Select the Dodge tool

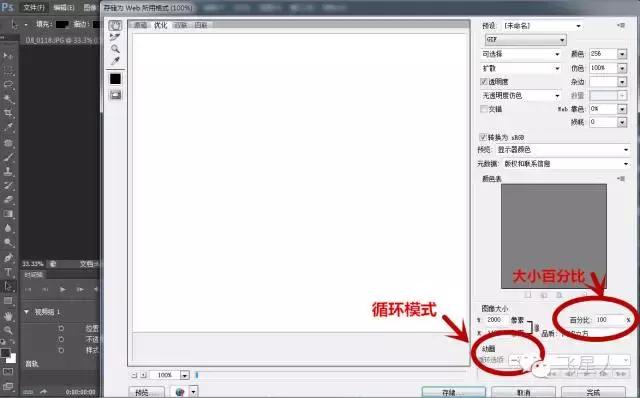8,242
